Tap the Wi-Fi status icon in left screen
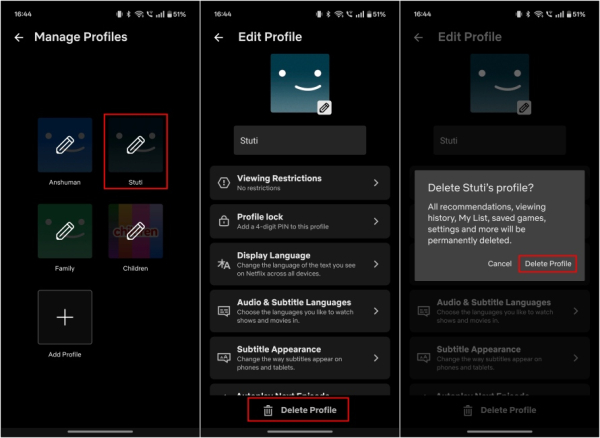This screenshot has width=600, height=438. 139,14
